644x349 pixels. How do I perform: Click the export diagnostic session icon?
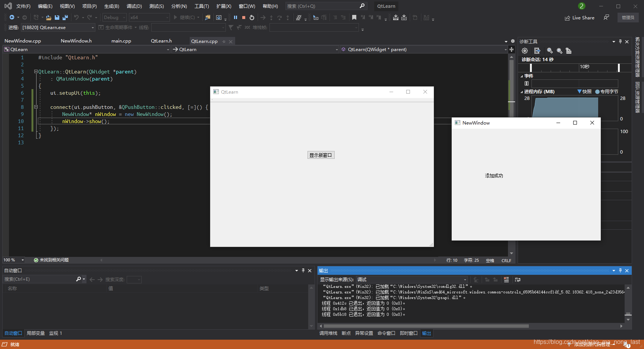pos(537,51)
